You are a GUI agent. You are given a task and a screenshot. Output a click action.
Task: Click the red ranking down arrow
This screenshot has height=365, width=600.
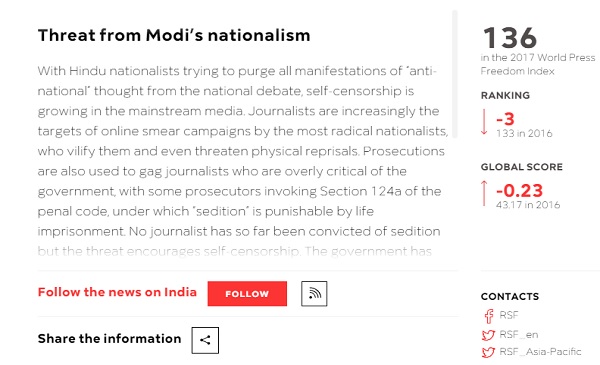click(x=484, y=122)
